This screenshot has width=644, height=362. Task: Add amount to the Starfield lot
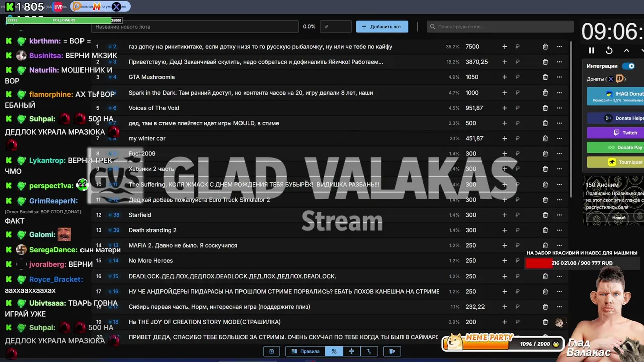(x=504, y=215)
